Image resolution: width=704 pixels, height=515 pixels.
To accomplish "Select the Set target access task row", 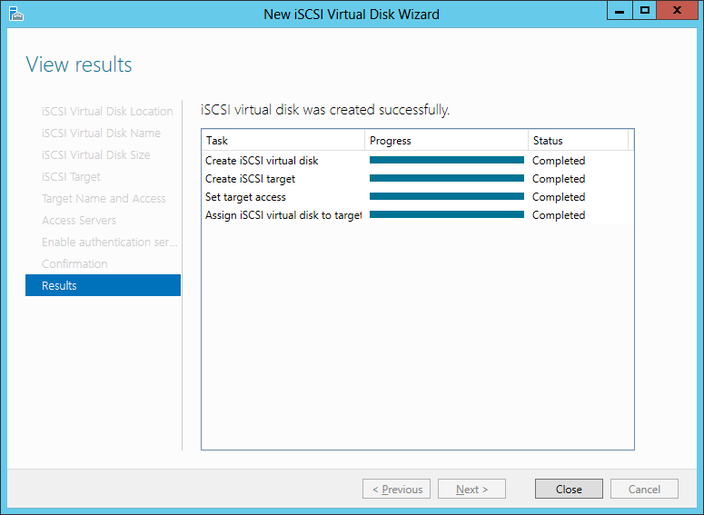I will coord(246,197).
